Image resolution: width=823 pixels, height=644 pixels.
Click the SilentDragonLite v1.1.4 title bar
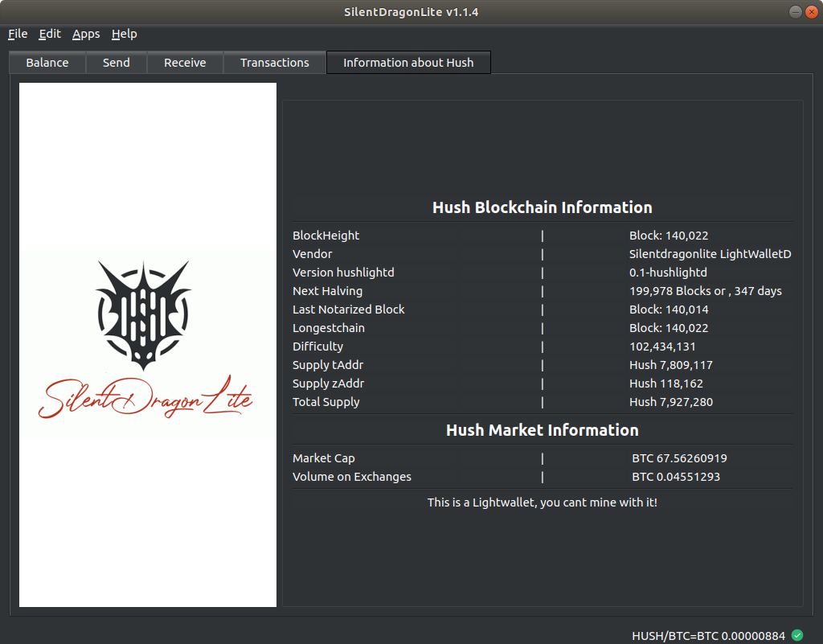pyautogui.click(x=411, y=12)
